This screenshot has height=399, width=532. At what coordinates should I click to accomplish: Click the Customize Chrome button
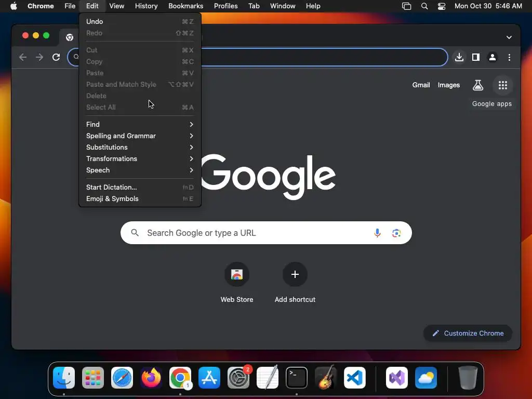click(x=468, y=334)
